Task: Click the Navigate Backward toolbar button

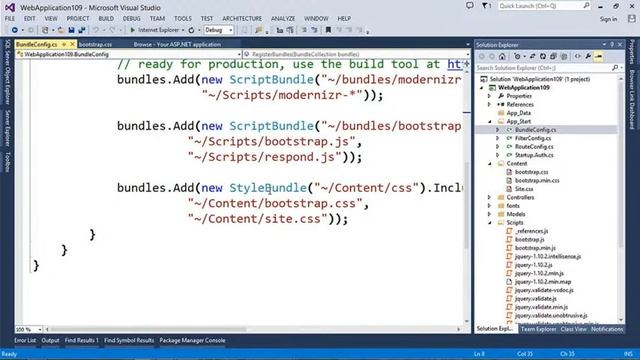Action: (x=14, y=30)
